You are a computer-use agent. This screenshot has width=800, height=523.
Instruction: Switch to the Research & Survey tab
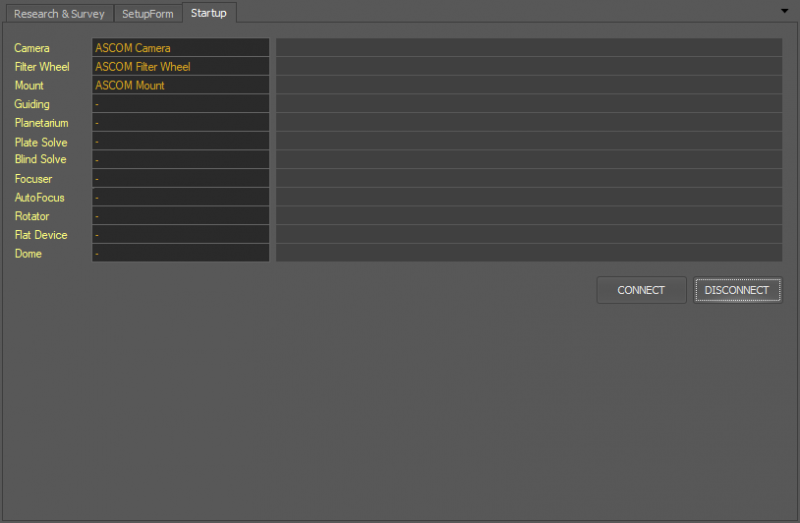pyautogui.click(x=59, y=14)
